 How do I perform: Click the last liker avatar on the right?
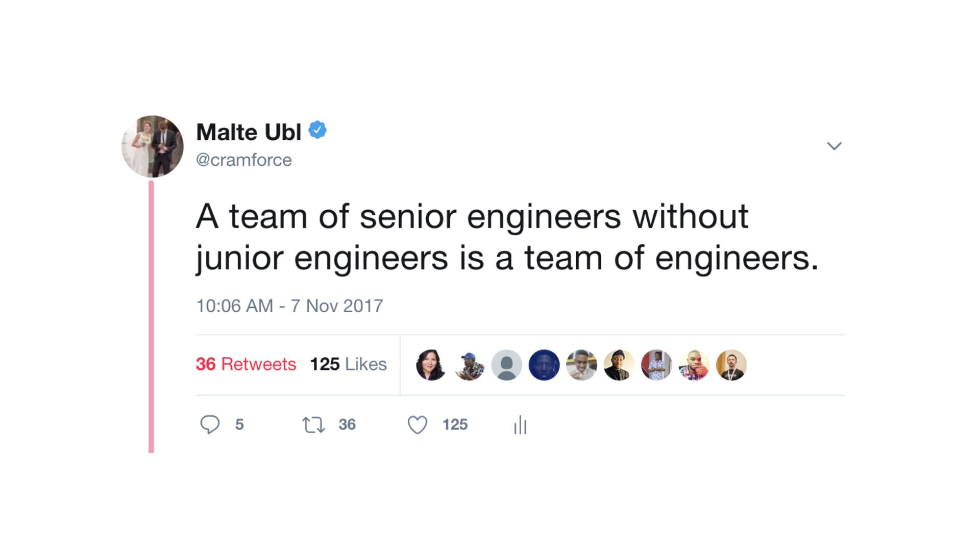pos(731,364)
